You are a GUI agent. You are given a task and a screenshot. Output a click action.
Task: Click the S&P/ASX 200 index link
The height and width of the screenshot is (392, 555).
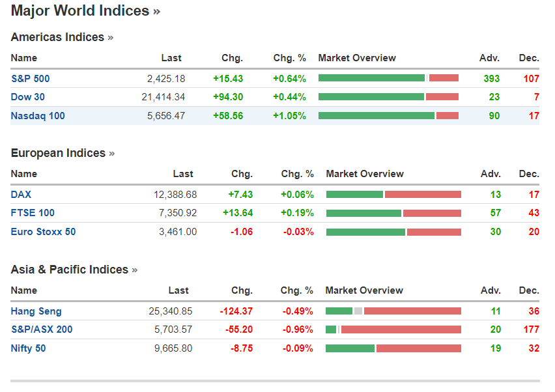[42, 329]
